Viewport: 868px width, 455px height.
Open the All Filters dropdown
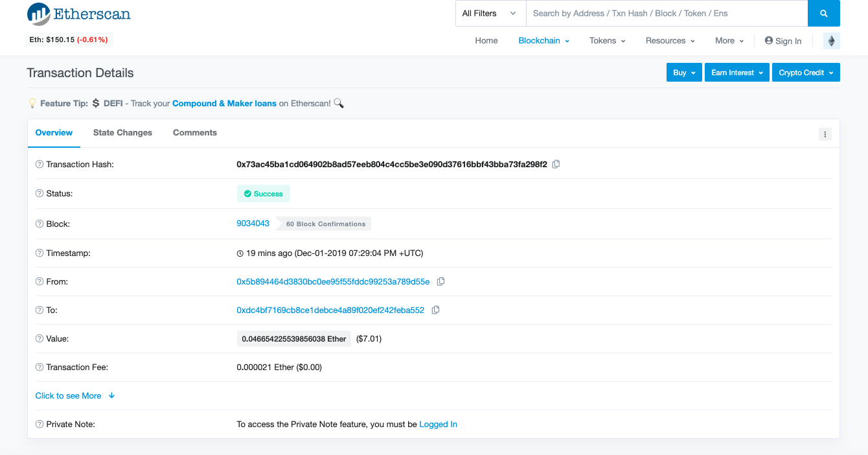[x=490, y=14]
